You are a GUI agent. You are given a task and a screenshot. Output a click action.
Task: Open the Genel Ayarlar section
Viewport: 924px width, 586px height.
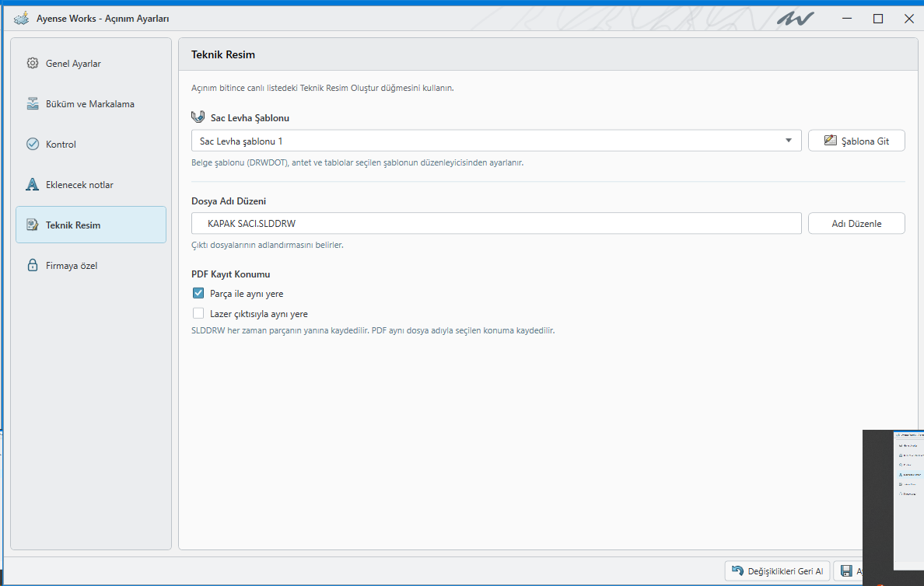click(x=91, y=63)
